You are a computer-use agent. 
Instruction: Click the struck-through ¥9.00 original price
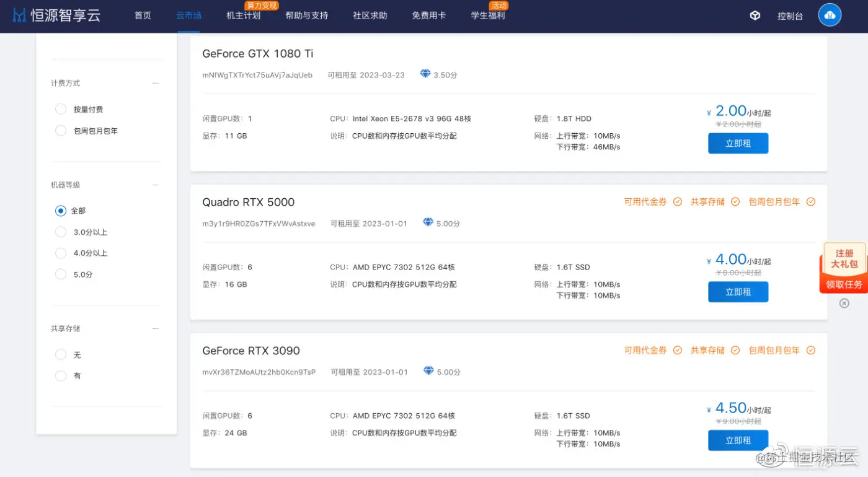[x=738, y=421]
